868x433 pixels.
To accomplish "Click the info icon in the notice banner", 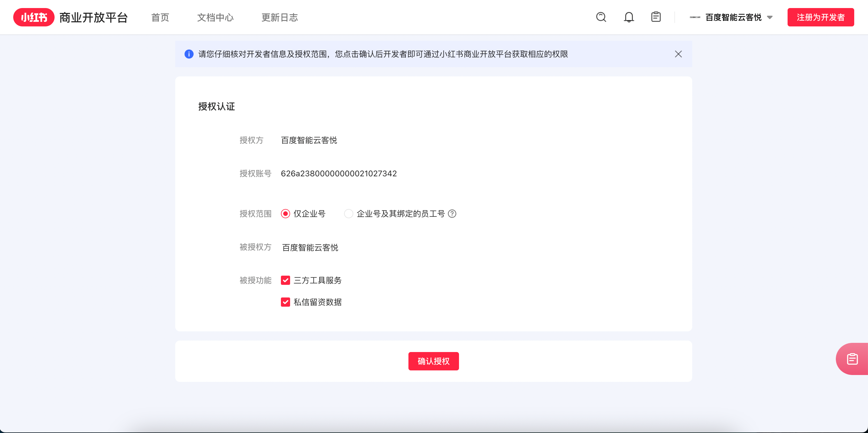I will coord(189,54).
